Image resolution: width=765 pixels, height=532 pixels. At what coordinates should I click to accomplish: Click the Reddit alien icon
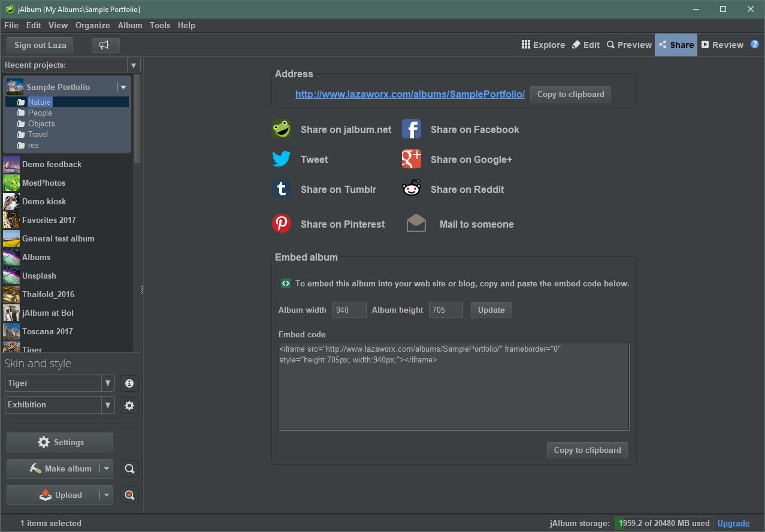[x=412, y=189]
